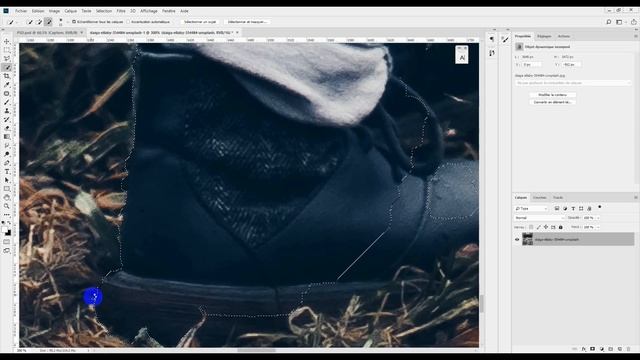Select the Eraser tool
Viewport: 640px width, 360px height.
coord(7,128)
